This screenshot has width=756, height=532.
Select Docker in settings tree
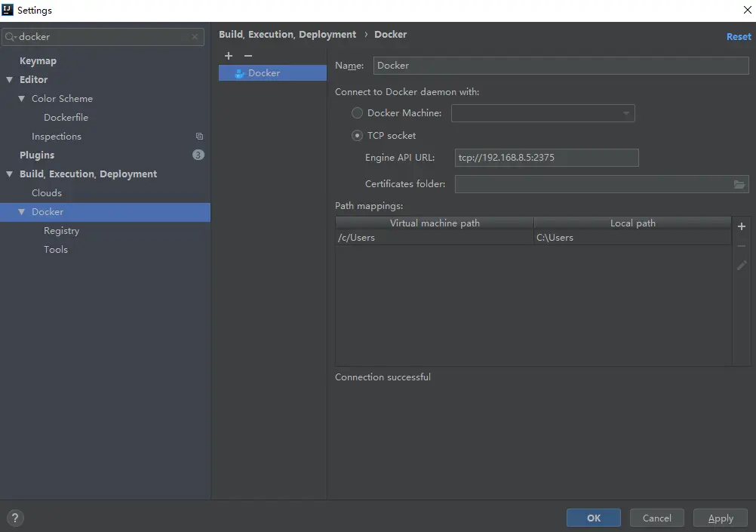click(x=105, y=212)
